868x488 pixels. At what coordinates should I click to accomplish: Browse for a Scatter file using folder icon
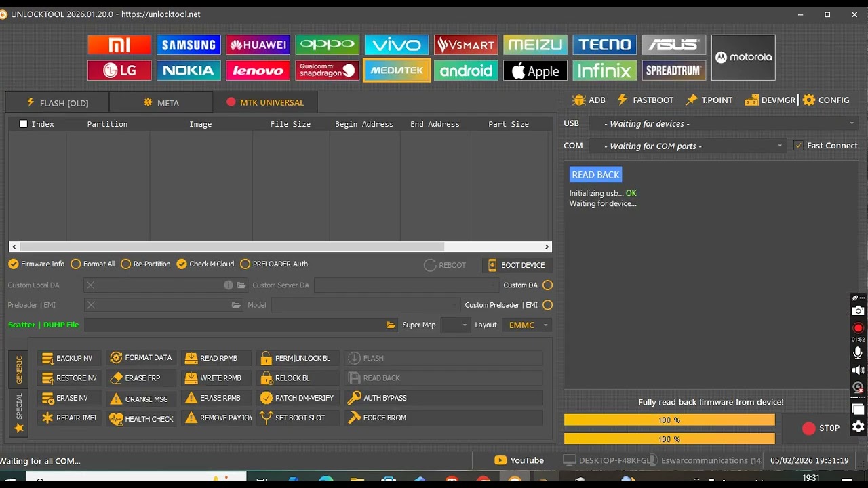391,325
